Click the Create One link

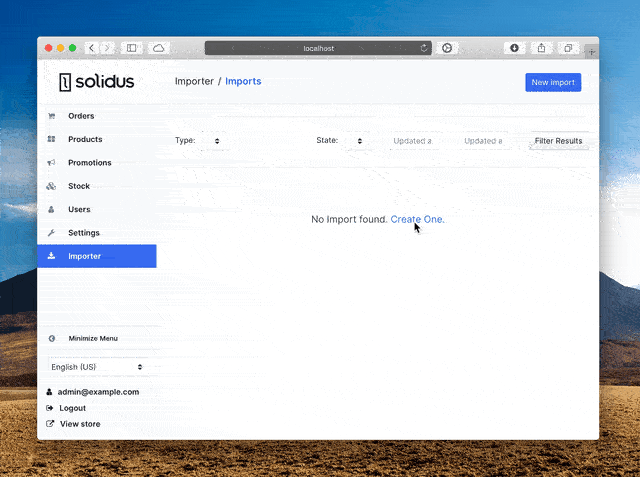click(x=418, y=220)
